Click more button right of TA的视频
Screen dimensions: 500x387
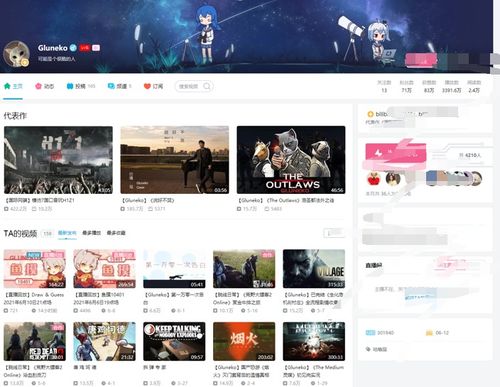pyautogui.click(x=334, y=233)
